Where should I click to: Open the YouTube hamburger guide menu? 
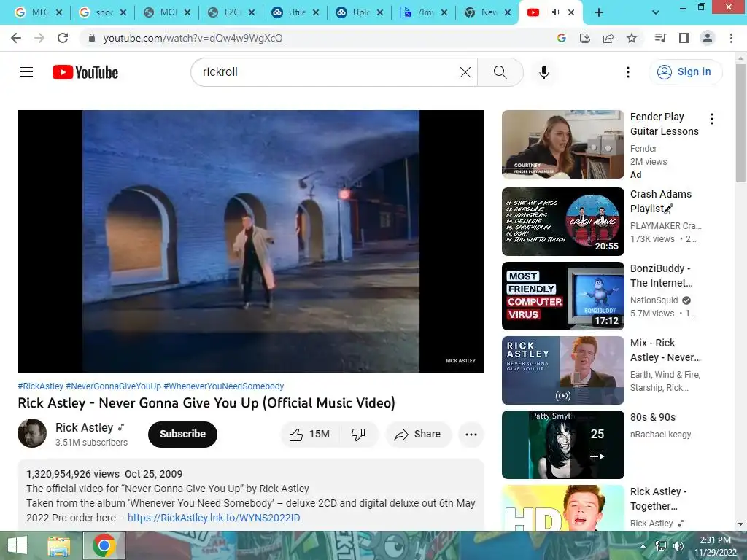pos(26,72)
